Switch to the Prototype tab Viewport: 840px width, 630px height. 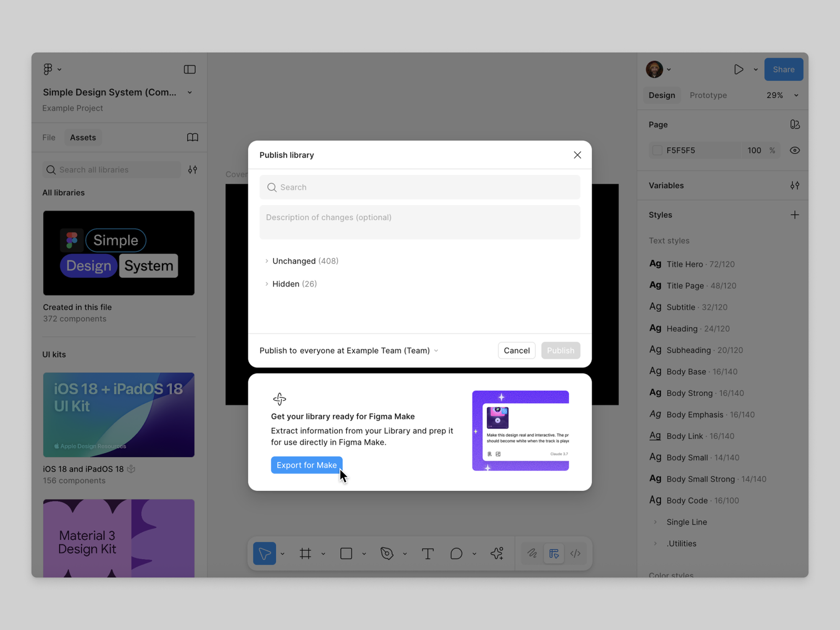(x=708, y=95)
